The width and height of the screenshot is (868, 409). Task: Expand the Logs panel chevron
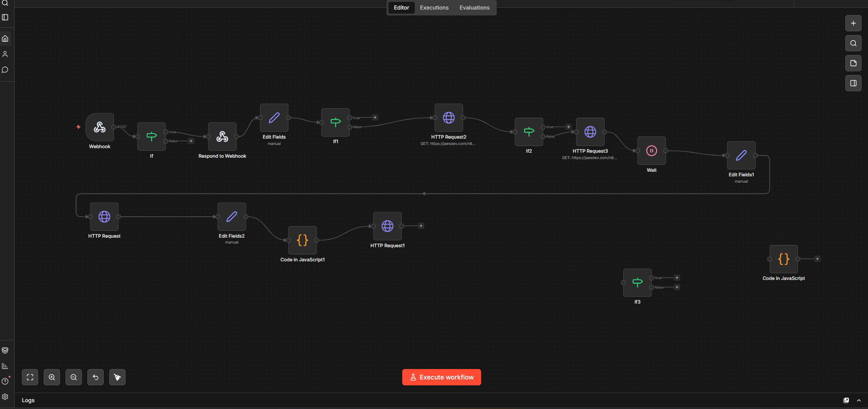859,400
